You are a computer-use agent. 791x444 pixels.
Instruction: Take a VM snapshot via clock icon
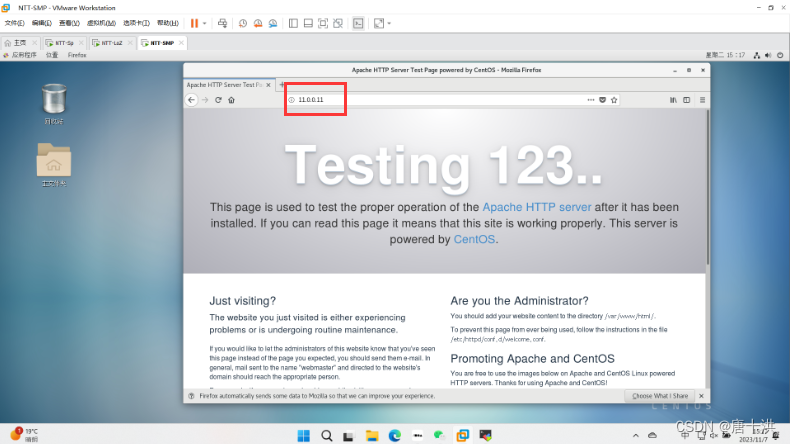(243, 23)
